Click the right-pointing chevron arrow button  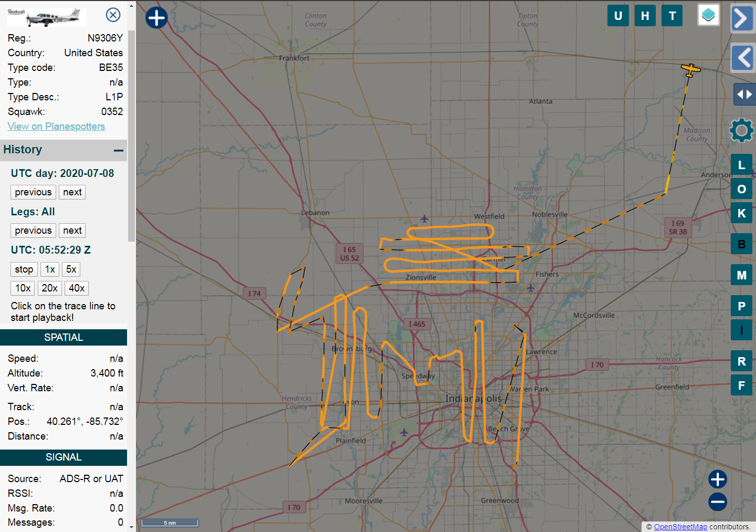tap(742, 19)
